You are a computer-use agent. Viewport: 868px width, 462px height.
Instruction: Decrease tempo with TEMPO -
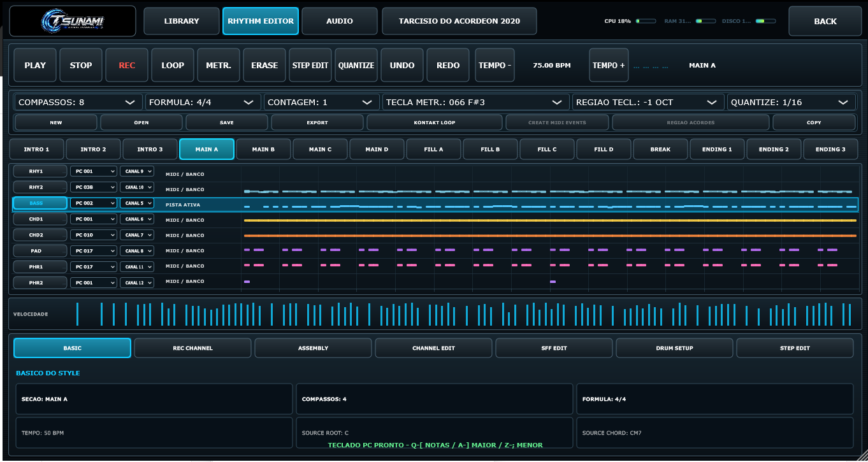[495, 65]
